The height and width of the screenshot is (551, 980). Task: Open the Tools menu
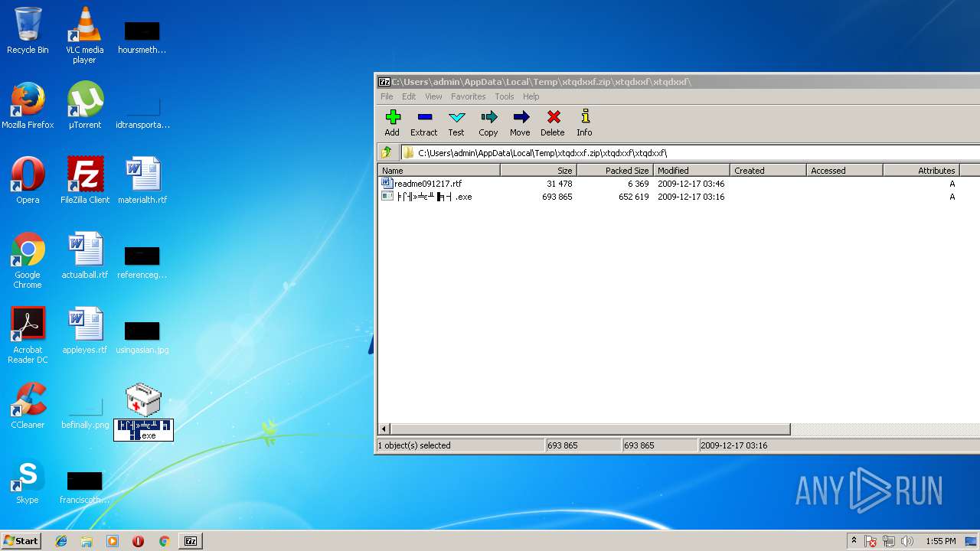[x=504, y=96]
